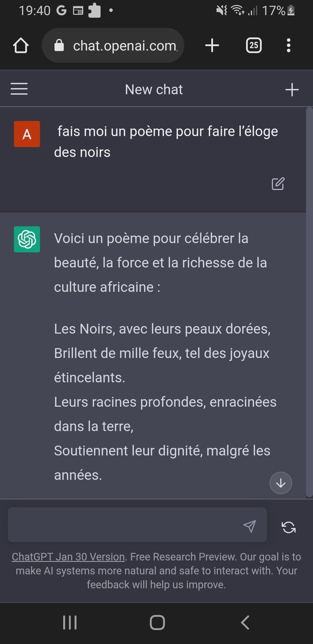Open the ChatGPT Jan 30 Version link
Image resolution: width=313 pixels, height=644 pixels.
point(68,557)
